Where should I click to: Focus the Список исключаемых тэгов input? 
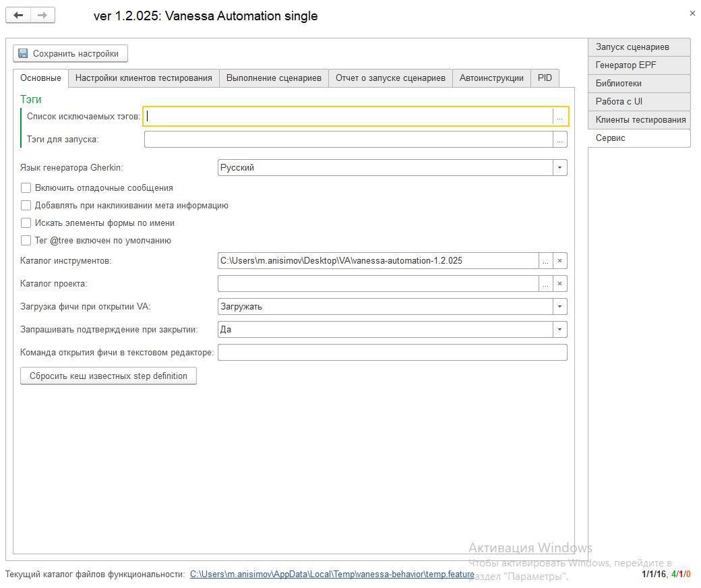point(348,117)
